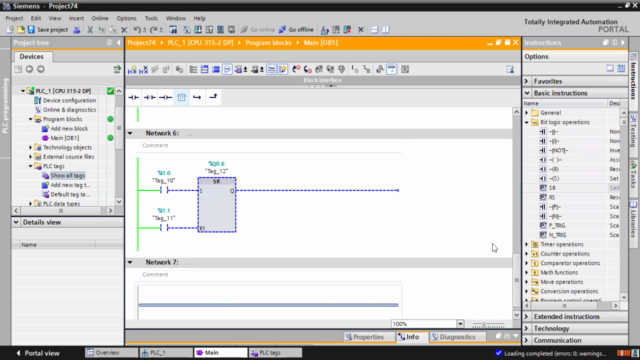This screenshot has height=360, width=640.
Task: Click the Delete X icon in main toolbar
Action: click(124, 30)
